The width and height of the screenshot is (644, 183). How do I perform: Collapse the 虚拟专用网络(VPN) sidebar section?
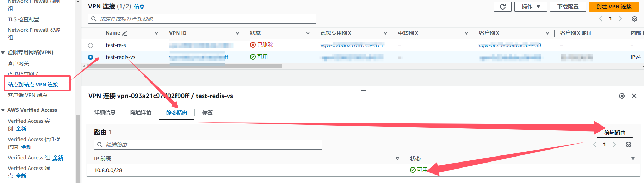3,53
